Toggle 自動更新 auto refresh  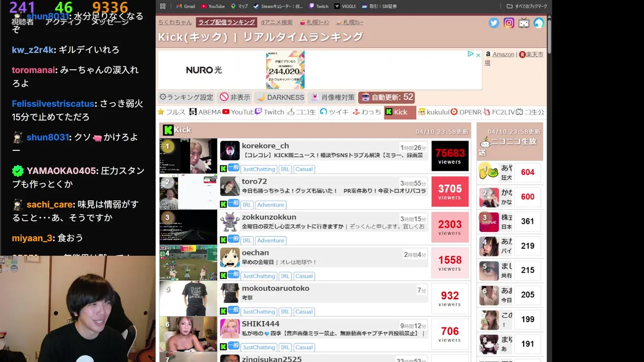coord(387,97)
